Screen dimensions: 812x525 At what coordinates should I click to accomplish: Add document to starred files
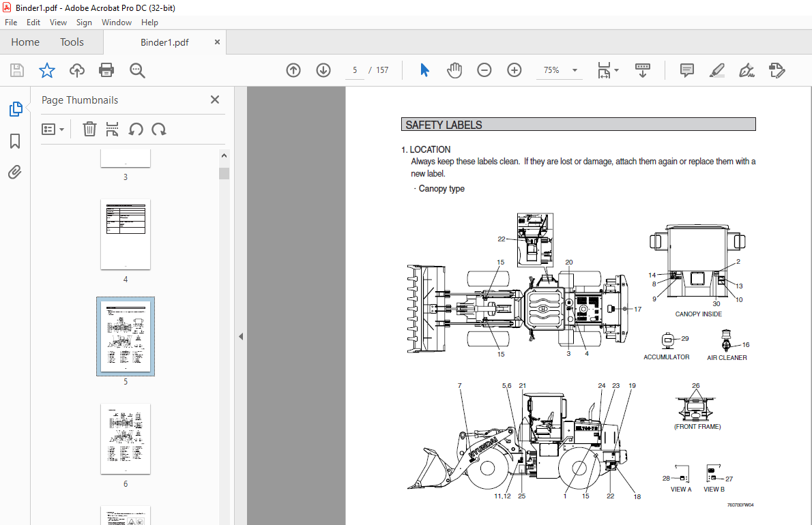tap(47, 70)
